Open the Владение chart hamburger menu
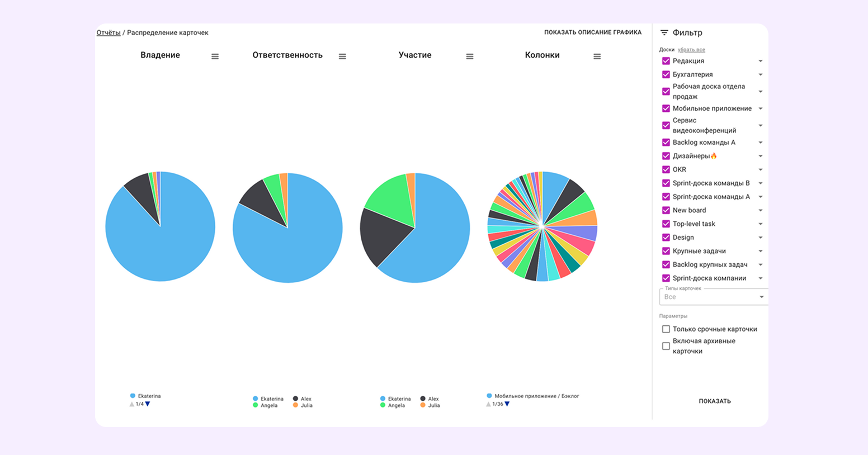 pos(215,56)
